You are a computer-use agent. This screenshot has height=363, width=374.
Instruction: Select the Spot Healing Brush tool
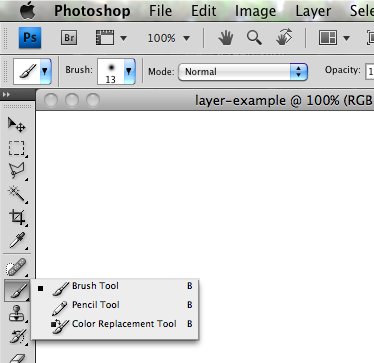click(x=16, y=267)
